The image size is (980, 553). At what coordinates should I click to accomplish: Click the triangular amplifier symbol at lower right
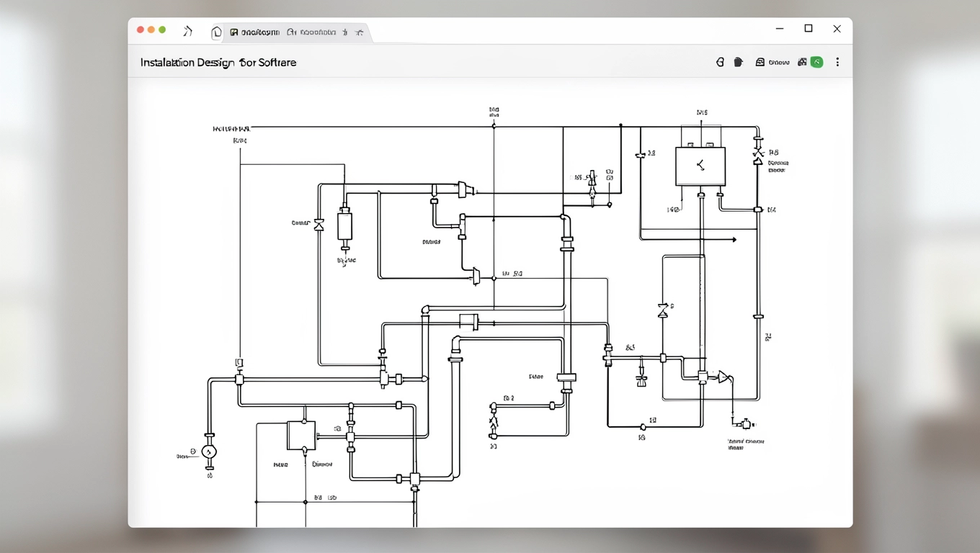(x=723, y=377)
